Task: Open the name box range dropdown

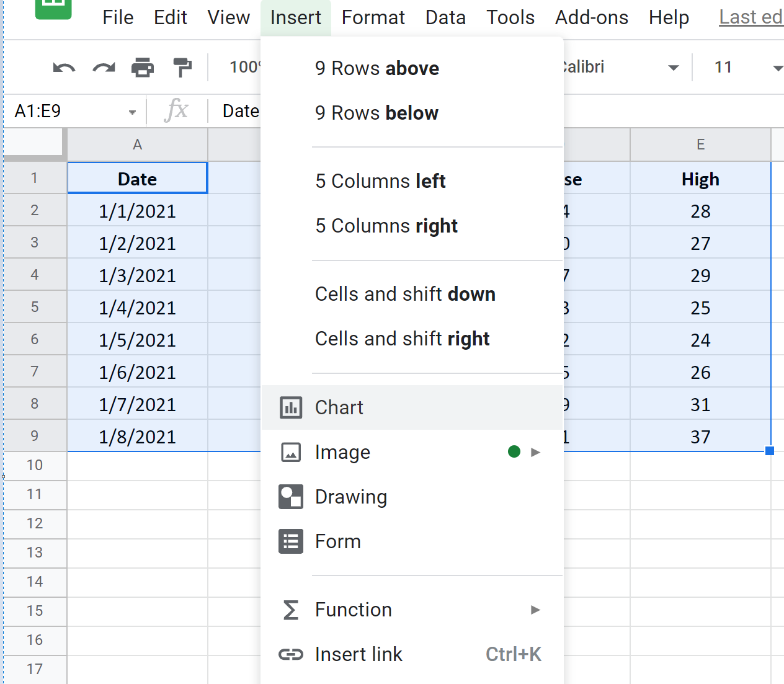Action: [x=132, y=112]
